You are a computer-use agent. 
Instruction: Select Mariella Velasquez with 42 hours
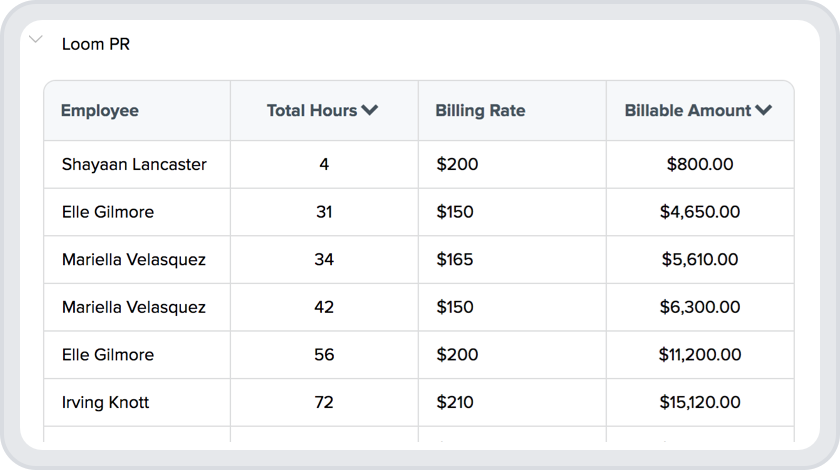tap(134, 307)
